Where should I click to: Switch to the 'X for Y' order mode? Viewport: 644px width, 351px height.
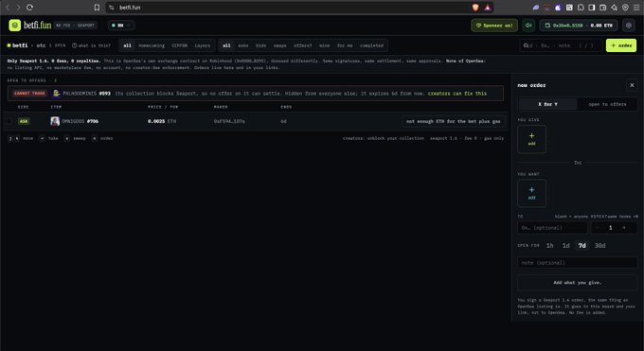coord(548,104)
